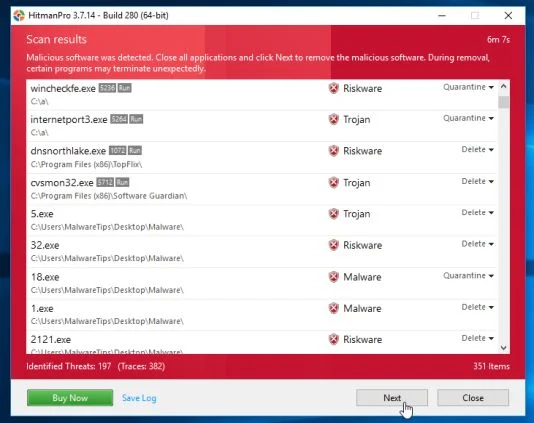The height and width of the screenshot is (423, 534).
Task: Click the process ID badge beside dnsnorthlake.exe
Action: 117,151
